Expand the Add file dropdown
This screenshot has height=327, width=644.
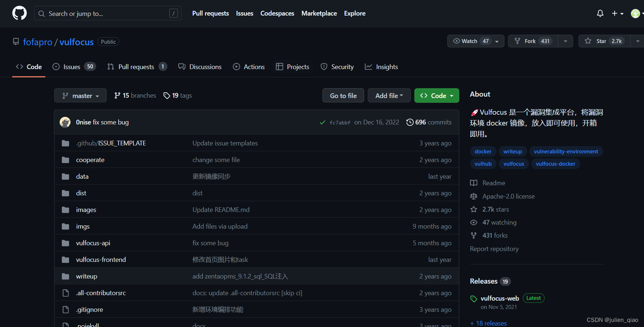389,95
